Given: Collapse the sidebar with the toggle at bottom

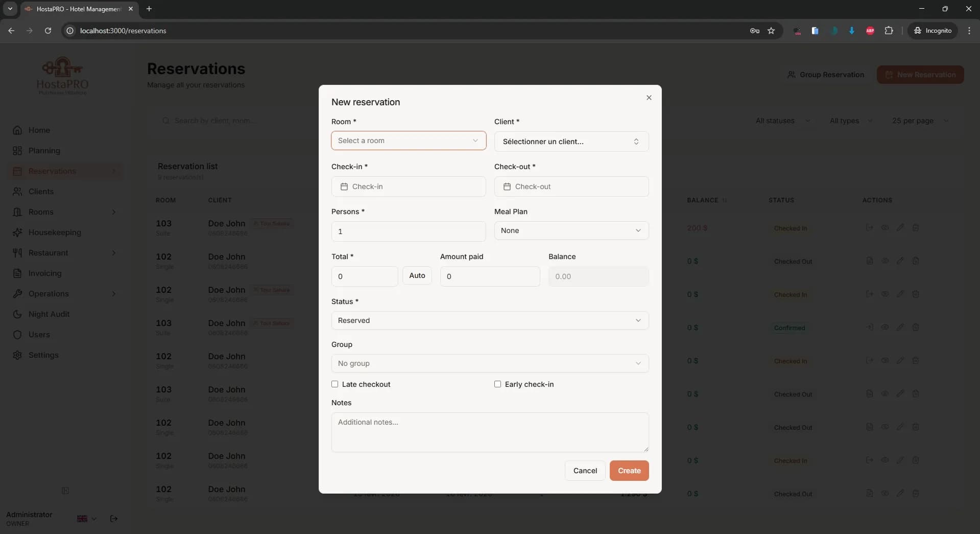Looking at the screenshot, I should 65,491.
